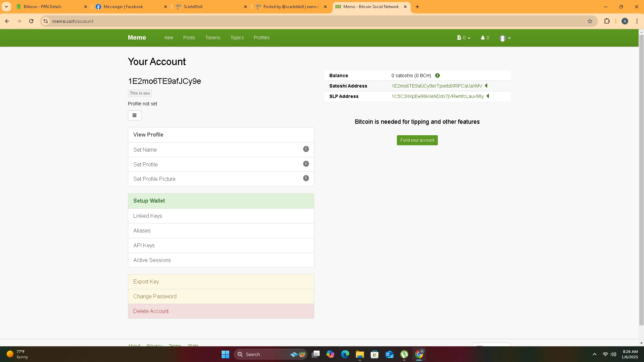Open Linked Keys settings

221,216
